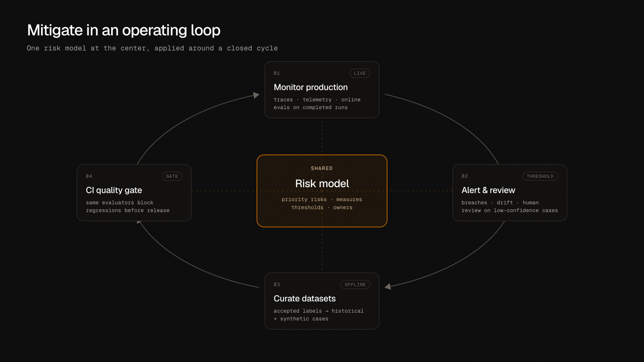The image size is (644, 362).
Task: Click the step number 02
Action: tap(464, 176)
